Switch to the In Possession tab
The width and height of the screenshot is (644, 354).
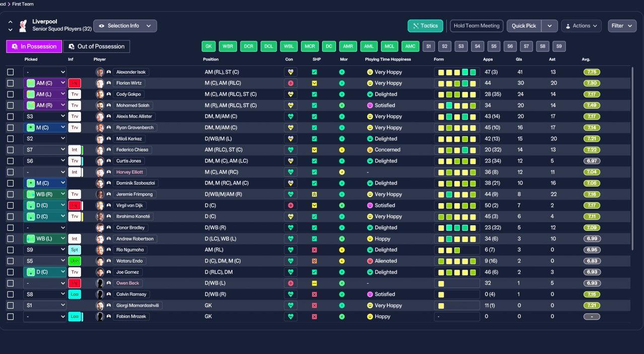click(x=34, y=46)
